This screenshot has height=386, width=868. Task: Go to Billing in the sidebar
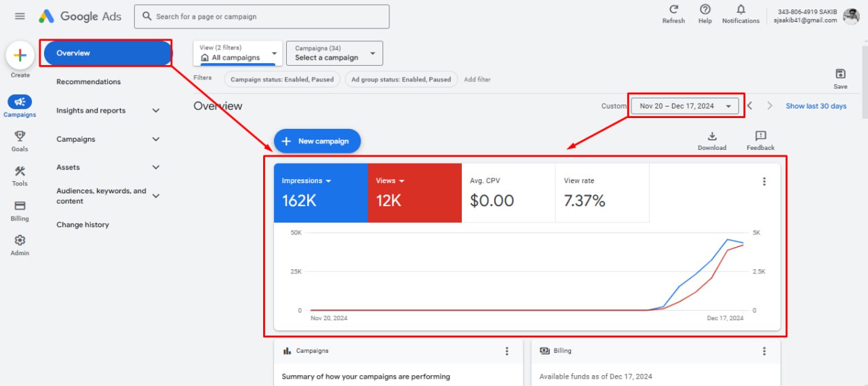tap(20, 210)
